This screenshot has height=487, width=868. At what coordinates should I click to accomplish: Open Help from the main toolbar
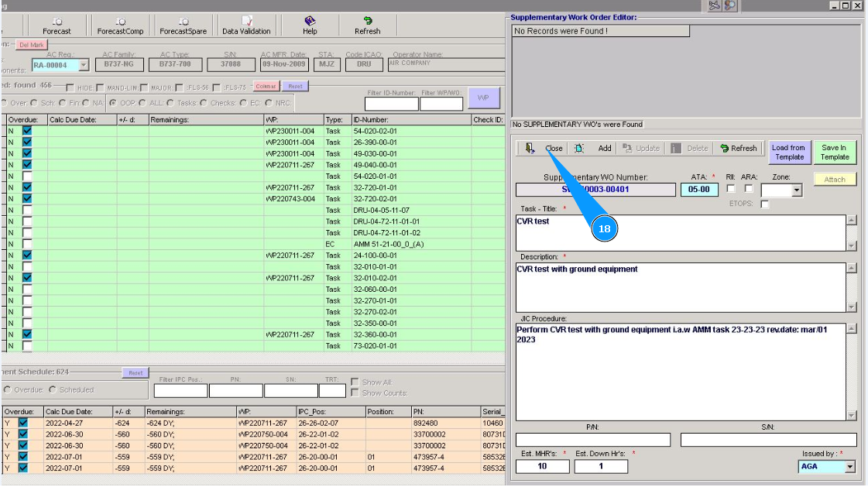310,24
